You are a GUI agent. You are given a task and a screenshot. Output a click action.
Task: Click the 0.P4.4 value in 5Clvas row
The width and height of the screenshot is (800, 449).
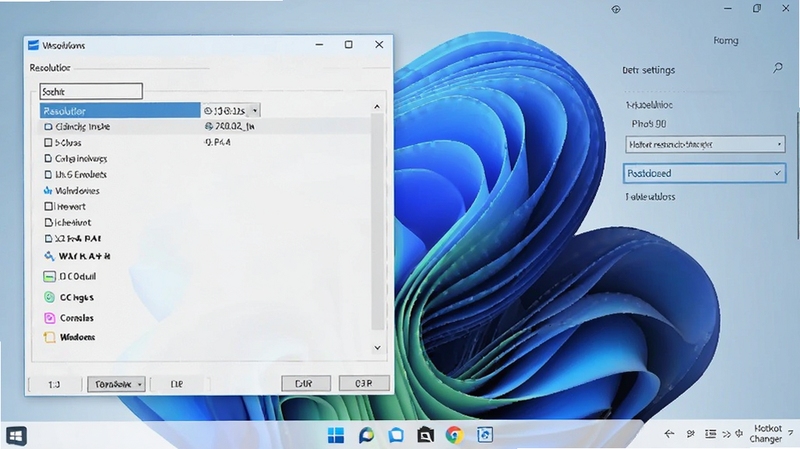(218, 142)
